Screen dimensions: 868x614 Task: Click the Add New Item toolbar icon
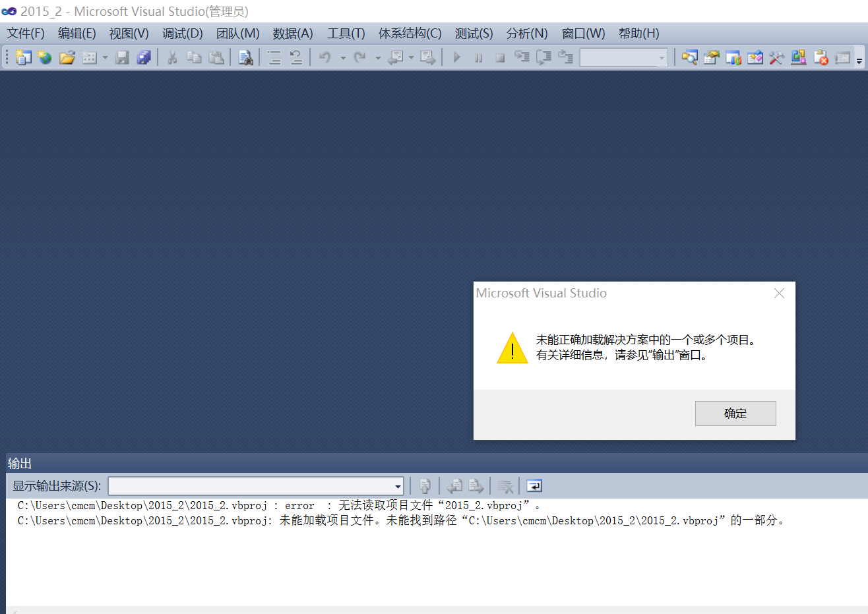tap(89, 57)
